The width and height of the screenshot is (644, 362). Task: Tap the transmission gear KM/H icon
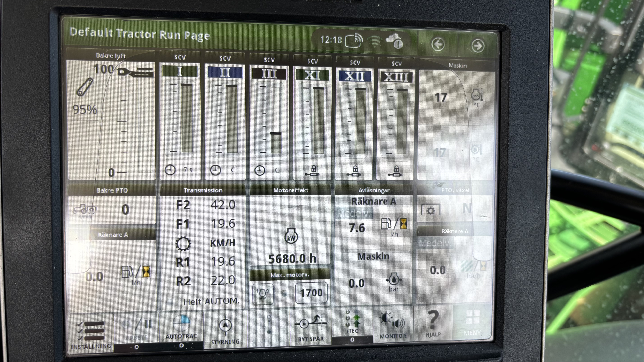[183, 244]
